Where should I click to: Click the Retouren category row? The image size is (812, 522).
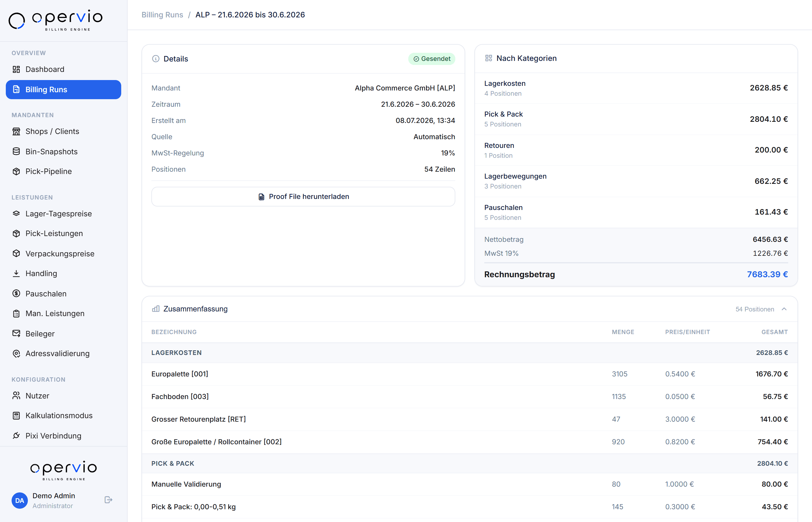(x=636, y=150)
